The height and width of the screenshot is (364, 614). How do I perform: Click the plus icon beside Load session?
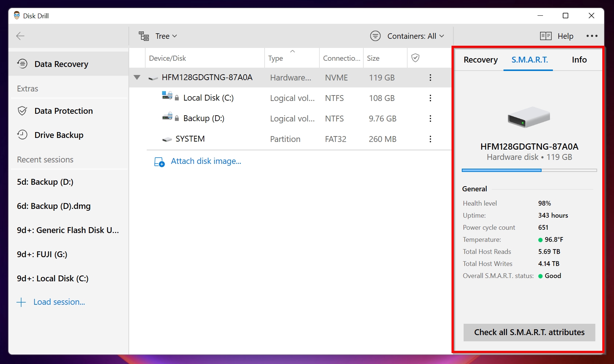pyautogui.click(x=21, y=302)
